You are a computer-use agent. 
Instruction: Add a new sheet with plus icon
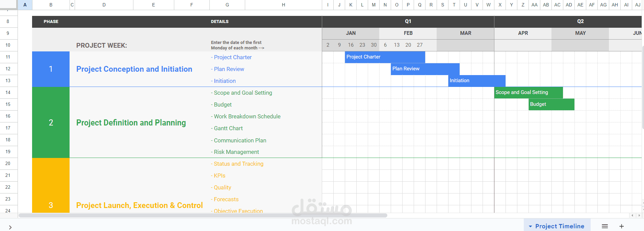(621, 226)
